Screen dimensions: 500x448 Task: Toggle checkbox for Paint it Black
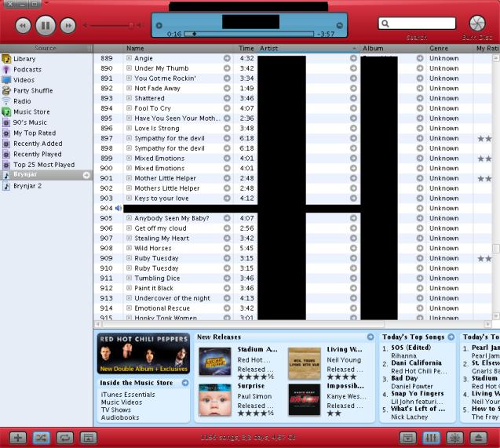(x=129, y=288)
